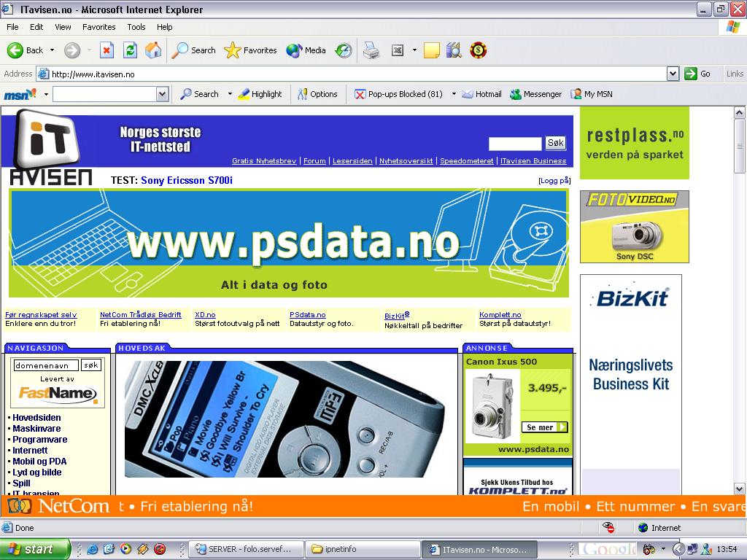
Task: Open the MSN search box dropdown
Action: coord(163,94)
